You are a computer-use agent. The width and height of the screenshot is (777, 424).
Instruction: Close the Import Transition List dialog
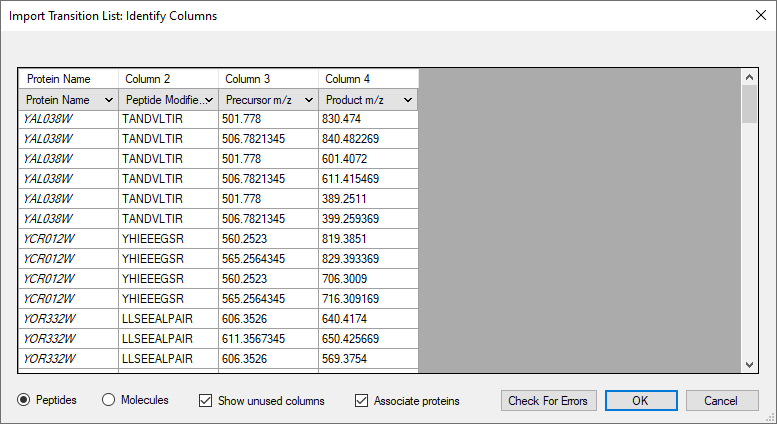tap(761, 15)
